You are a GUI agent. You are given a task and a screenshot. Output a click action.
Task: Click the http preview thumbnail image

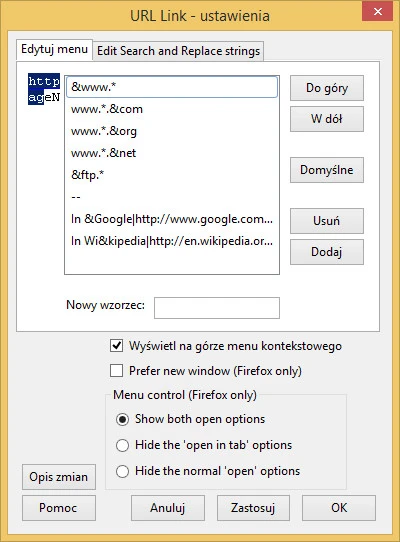click(x=44, y=89)
